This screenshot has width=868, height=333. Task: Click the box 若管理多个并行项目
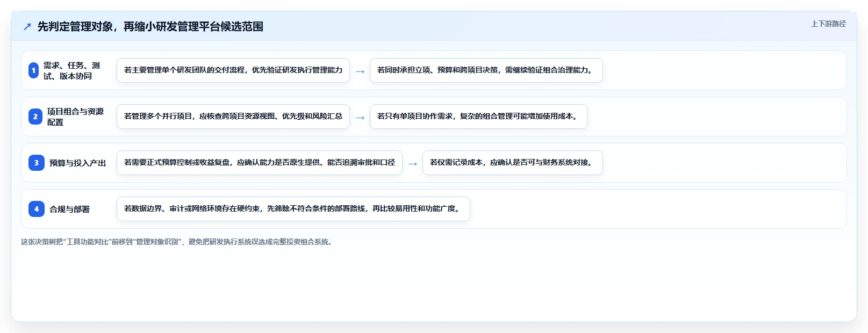tap(233, 117)
